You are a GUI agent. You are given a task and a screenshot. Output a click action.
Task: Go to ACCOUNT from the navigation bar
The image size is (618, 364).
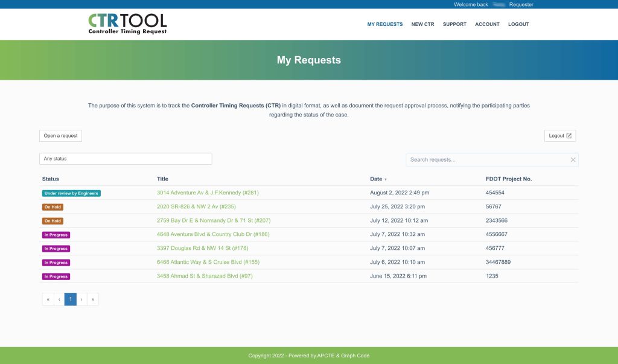point(487,24)
